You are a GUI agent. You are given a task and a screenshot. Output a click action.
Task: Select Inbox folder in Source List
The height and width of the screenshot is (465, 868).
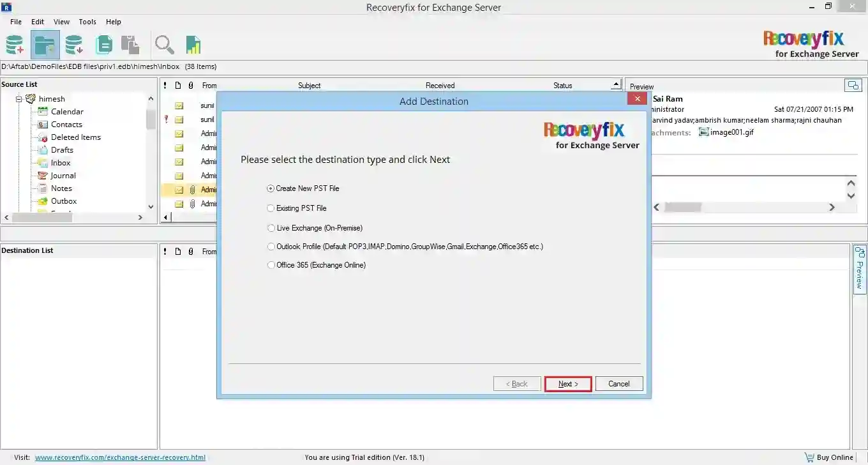tap(61, 163)
